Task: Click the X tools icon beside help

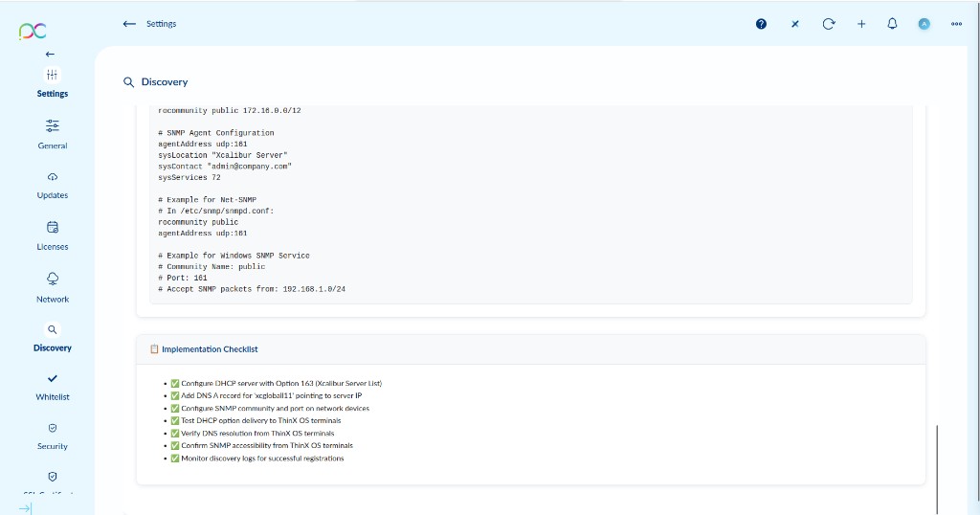Action: pyautogui.click(x=794, y=24)
